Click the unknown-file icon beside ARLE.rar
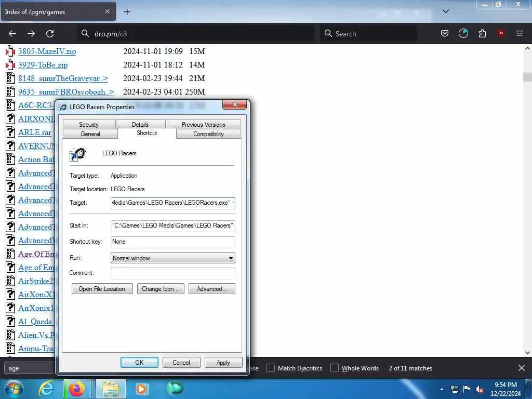This screenshot has height=399, width=532. (10, 132)
